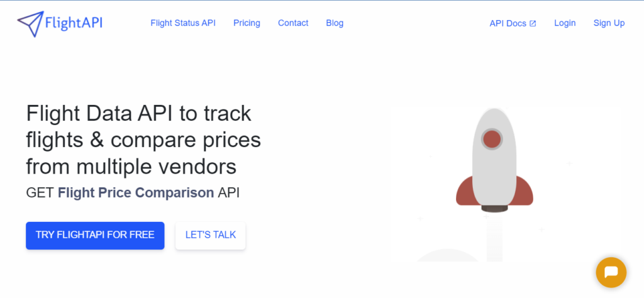Image resolution: width=644 pixels, height=298 pixels.
Task: Click the rocket's right red fin
Action: [x=525, y=192]
